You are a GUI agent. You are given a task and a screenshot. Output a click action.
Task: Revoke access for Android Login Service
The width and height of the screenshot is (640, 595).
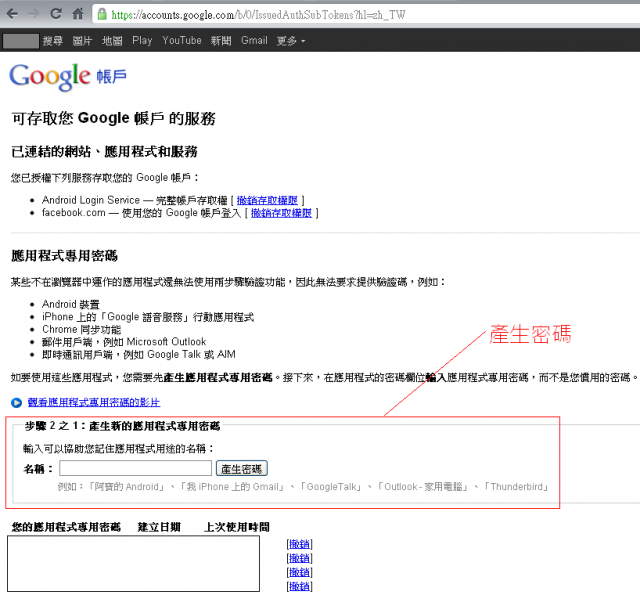click(267, 200)
